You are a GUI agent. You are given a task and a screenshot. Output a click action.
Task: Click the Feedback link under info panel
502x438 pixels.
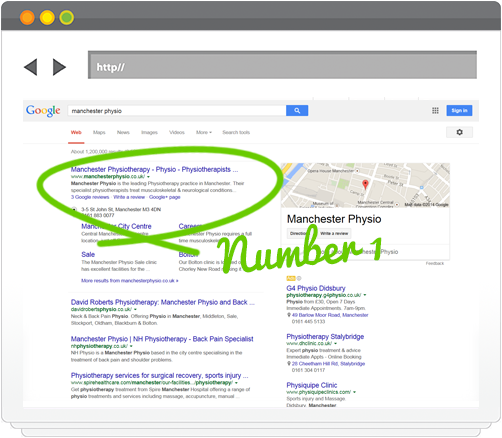[x=435, y=264]
